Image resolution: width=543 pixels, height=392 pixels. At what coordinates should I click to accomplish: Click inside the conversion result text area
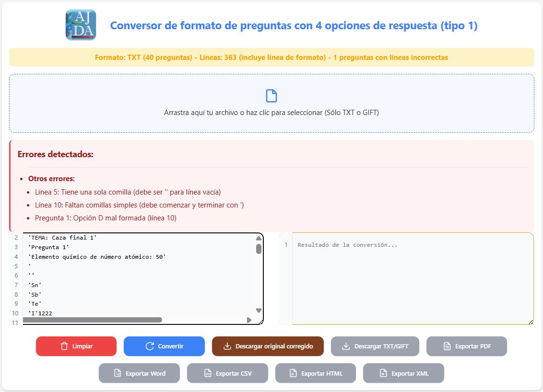click(x=413, y=278)
